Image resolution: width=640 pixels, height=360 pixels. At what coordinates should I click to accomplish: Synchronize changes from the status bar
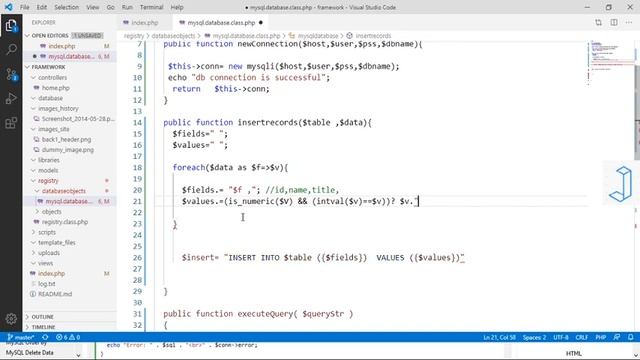point(45,338)
